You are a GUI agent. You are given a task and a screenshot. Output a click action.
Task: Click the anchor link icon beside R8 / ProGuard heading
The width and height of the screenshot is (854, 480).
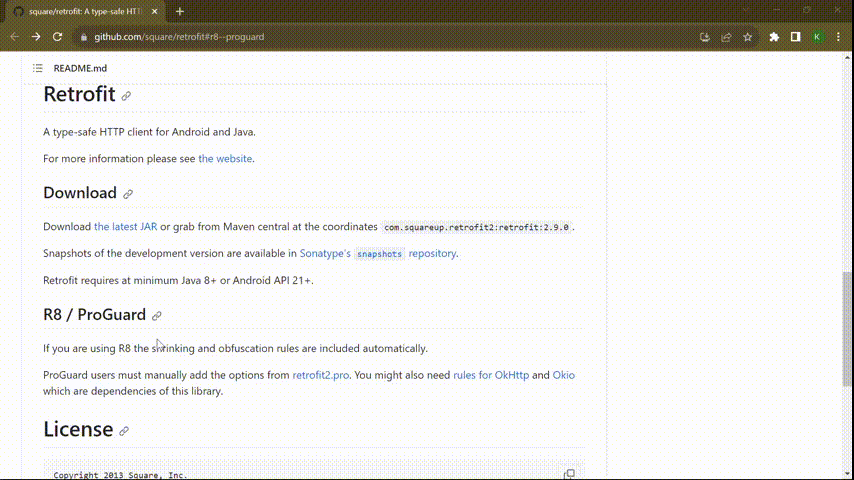tap(157, 315)
